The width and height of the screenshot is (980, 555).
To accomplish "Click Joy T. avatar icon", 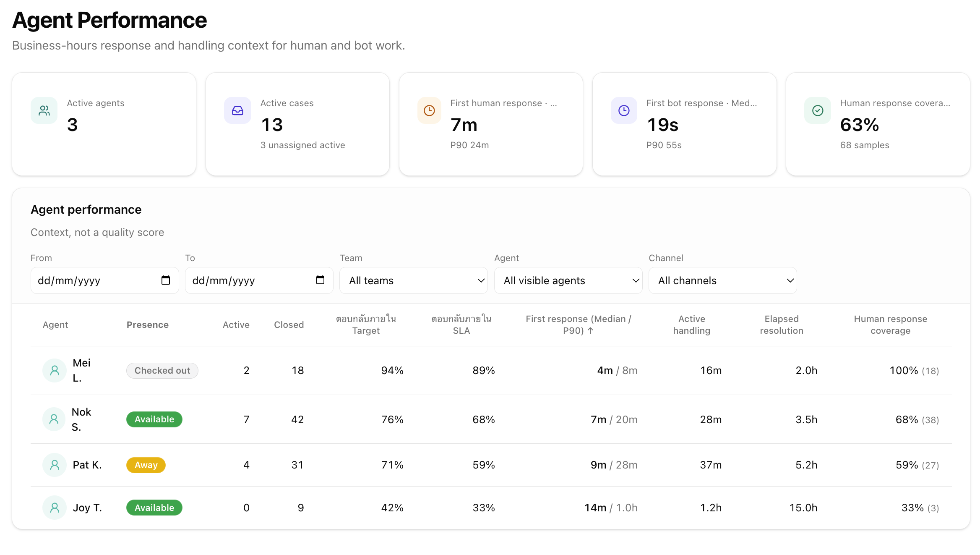I will 55,508.
